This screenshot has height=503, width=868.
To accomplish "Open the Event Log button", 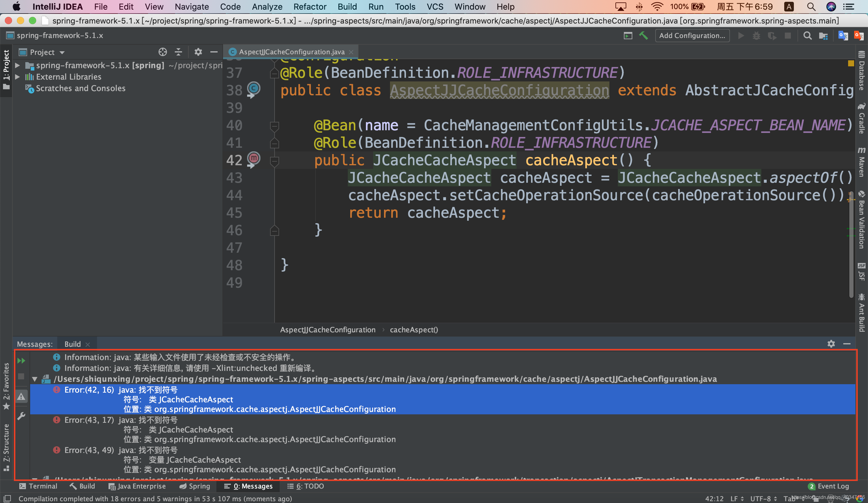I will pos(829,486).
